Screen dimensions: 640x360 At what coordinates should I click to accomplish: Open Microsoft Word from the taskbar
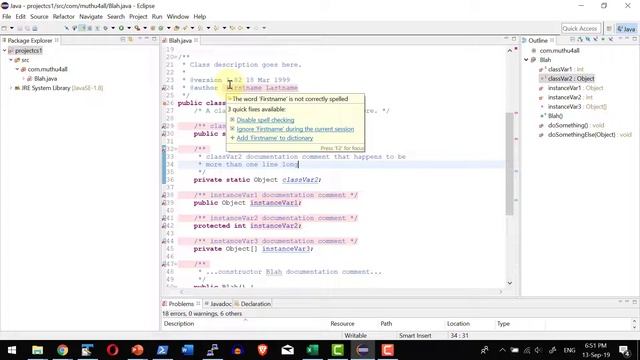tap(187, 350)
